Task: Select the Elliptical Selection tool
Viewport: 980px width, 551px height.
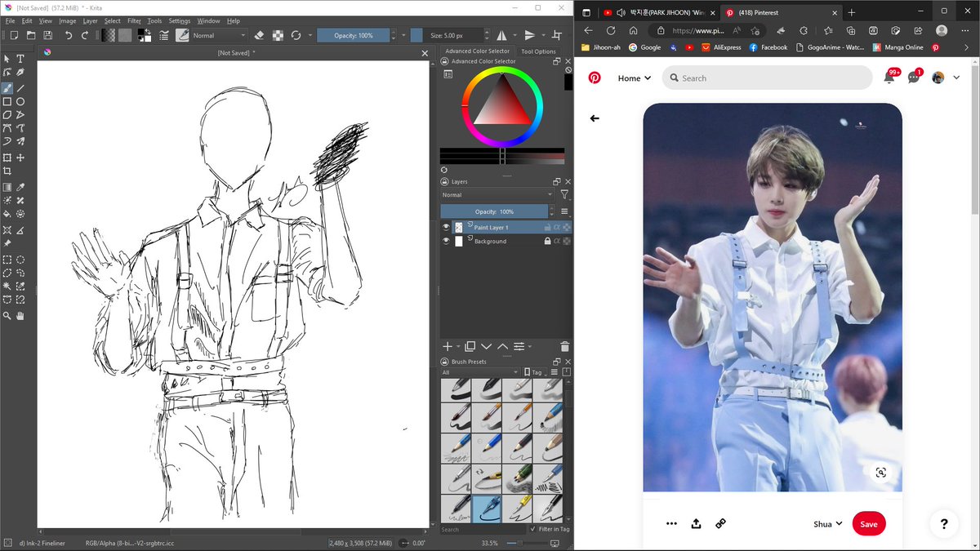Action: pyautogui.click(x=20, y=260)
